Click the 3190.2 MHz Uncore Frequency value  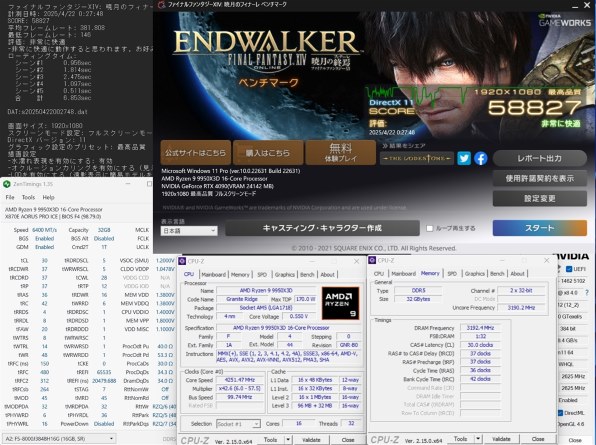pos(521,307)
